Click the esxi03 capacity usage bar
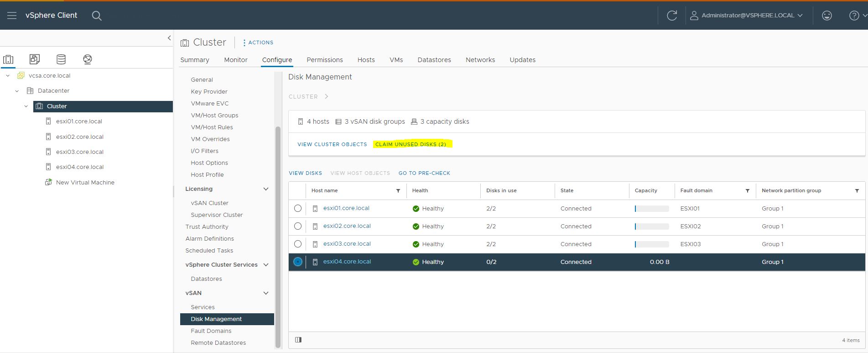The width and height of the screenshot is (868, 353). (652, 244)
